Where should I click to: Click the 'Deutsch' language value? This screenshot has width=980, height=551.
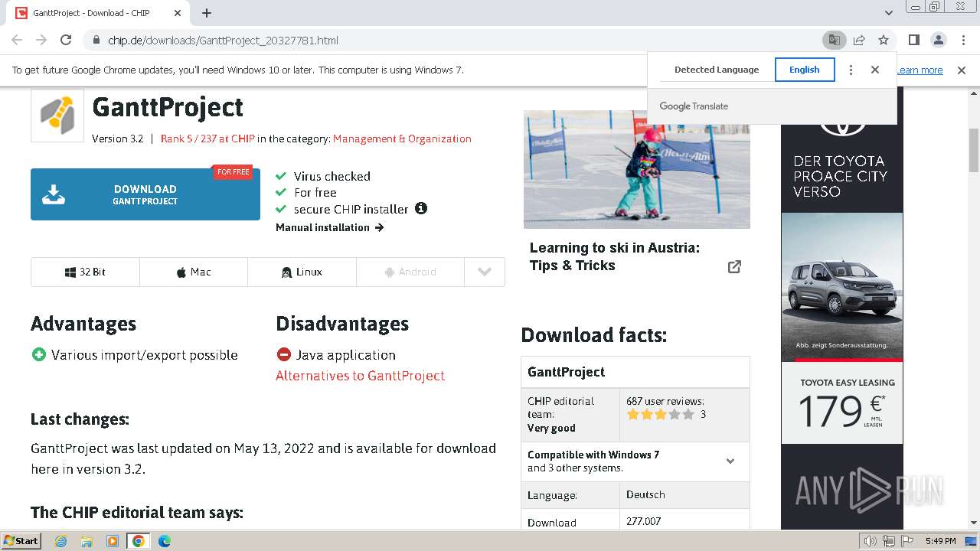pyautogui.click(x=645, y=494)
